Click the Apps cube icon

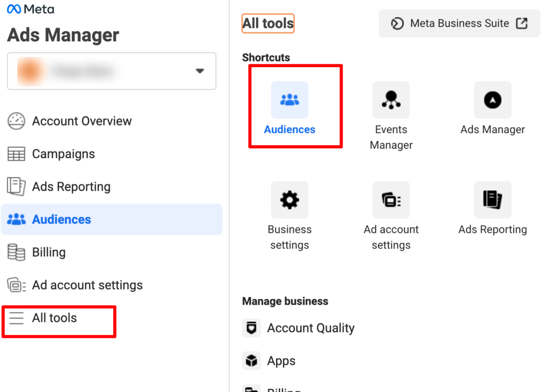251,361
